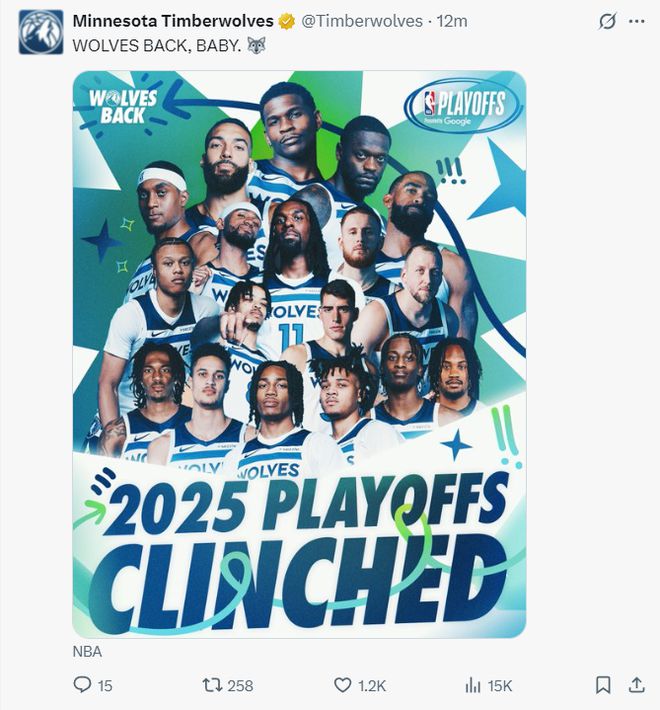Reply to the Timberwolves tweet
Viewport: 660px width, 710px height.
click(82, 685)
